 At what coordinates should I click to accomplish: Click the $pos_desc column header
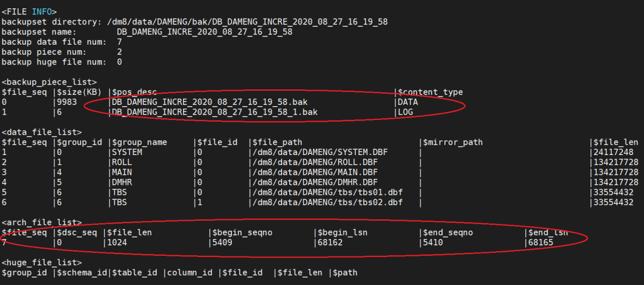coord(134,92)
